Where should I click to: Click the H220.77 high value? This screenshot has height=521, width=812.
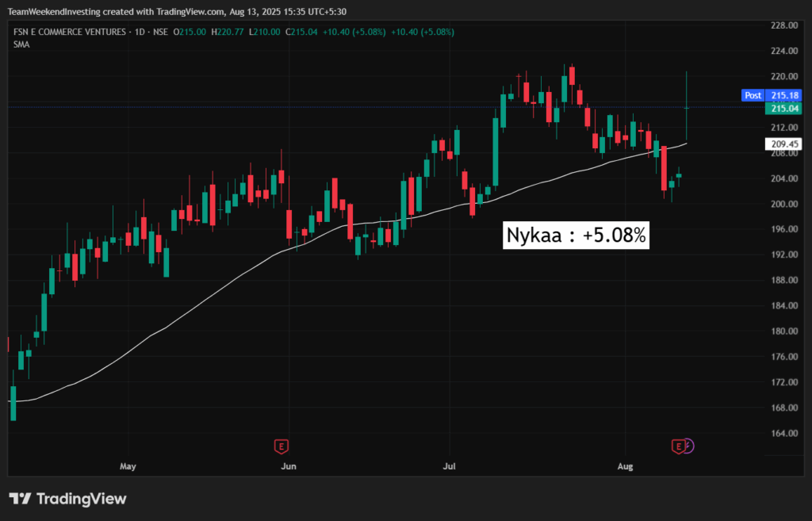pyautogui.click(x=228, y=32)
